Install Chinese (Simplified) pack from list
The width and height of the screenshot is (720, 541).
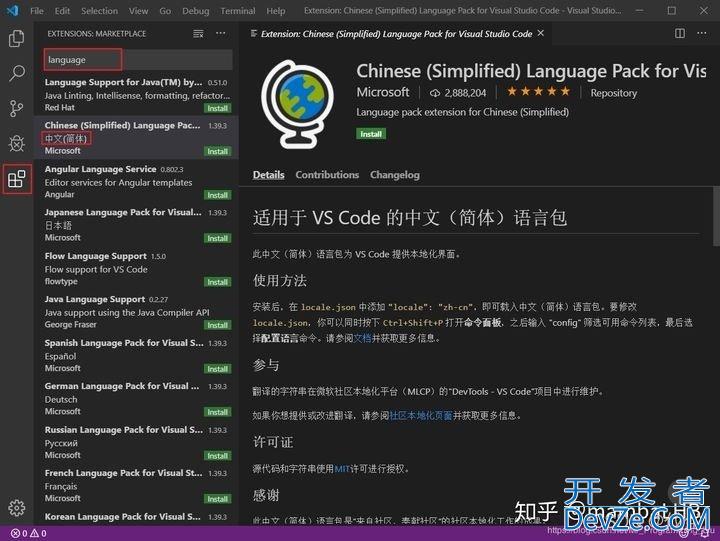click(x=217, y=152)
